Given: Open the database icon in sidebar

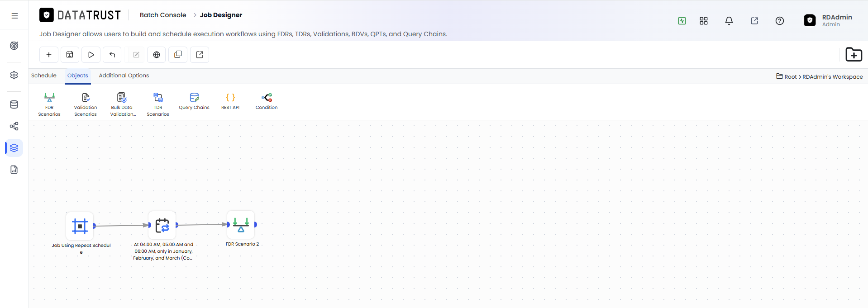Looking at the screenshot, I should click(14, 104).
